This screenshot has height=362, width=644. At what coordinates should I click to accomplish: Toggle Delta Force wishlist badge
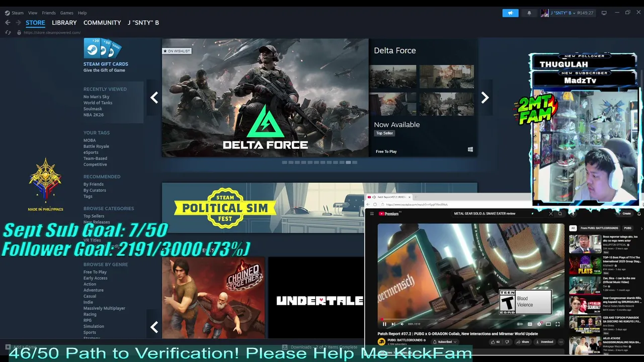pos(177,51)
